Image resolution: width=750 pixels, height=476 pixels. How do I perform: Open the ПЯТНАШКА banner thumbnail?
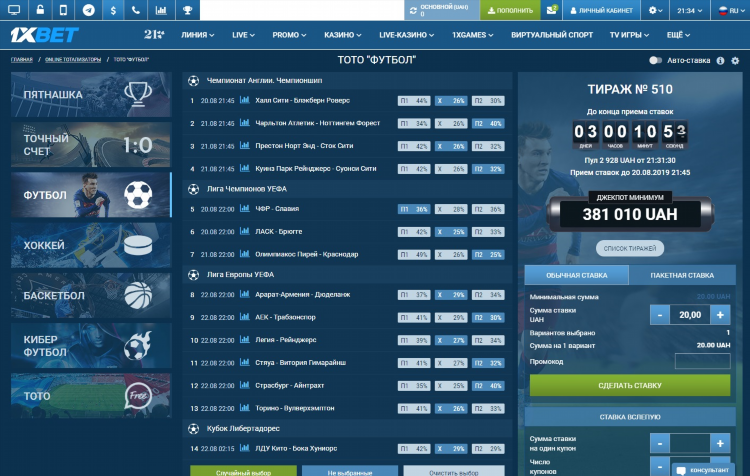coord(91,94)
